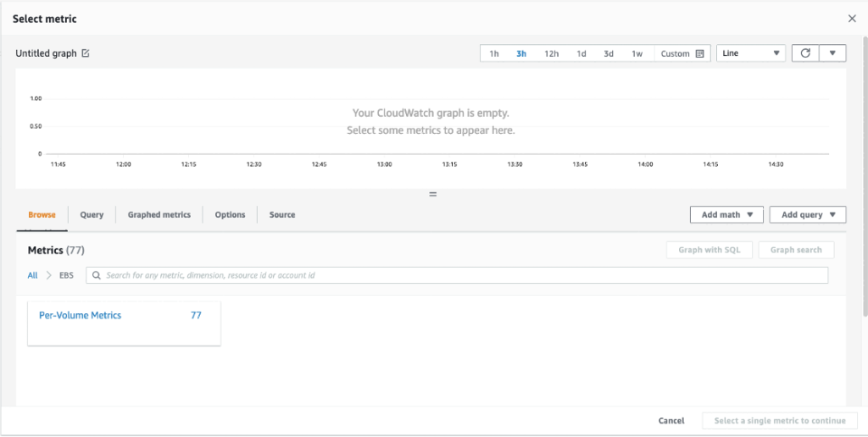This screenshot has height=437, width=868.
Task: Select EBS breadcrumb item
Action: pyautogui.click(x=66, y=275)
